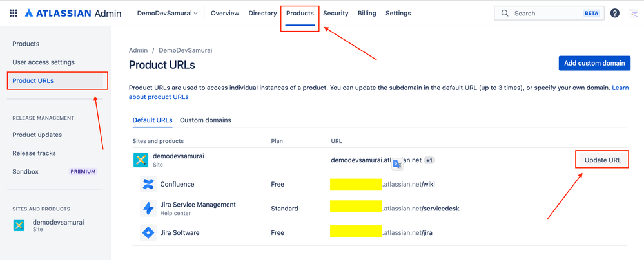Open the Learn about product URLs link

click(x=620, y=88)
